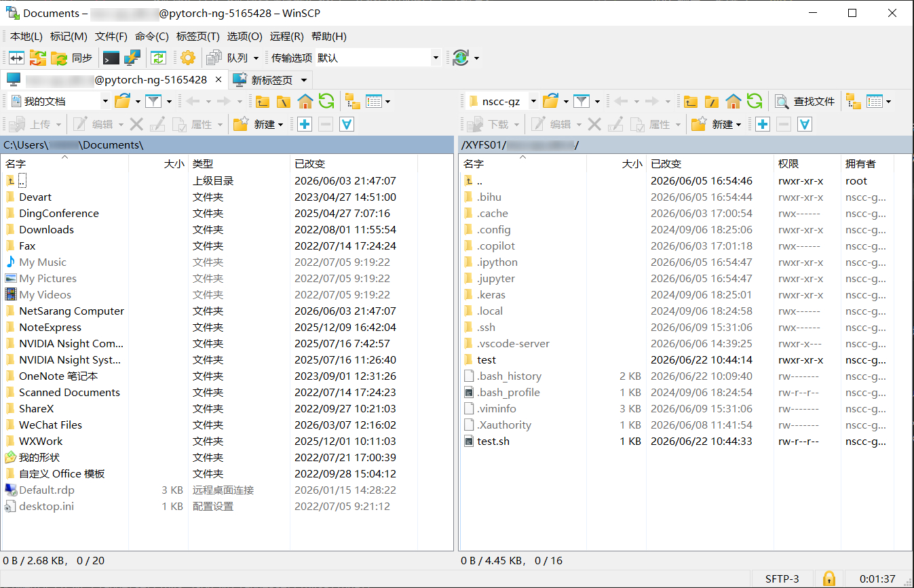Go to local home directory icon
Image resolution: width=914 pixels, height=588 pixels.
tap(305, 102)
